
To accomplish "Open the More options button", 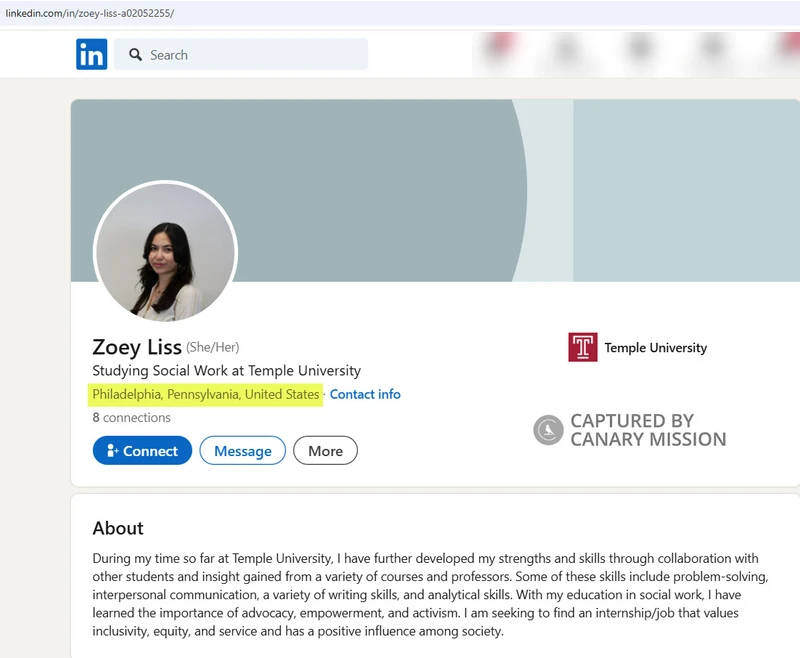I will (x=326, y=450).
